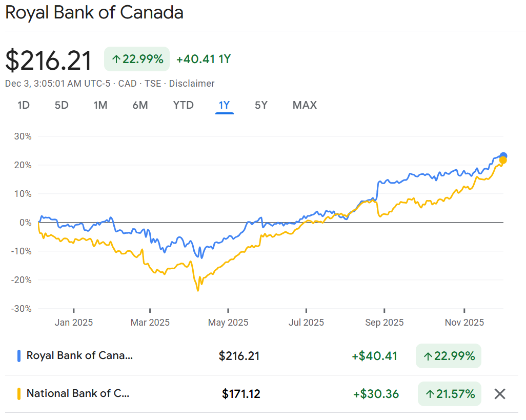Show the 1M chart range
The height and width of the screenshot is (420, 526).
pyautogui.click(x=100, y=105)
